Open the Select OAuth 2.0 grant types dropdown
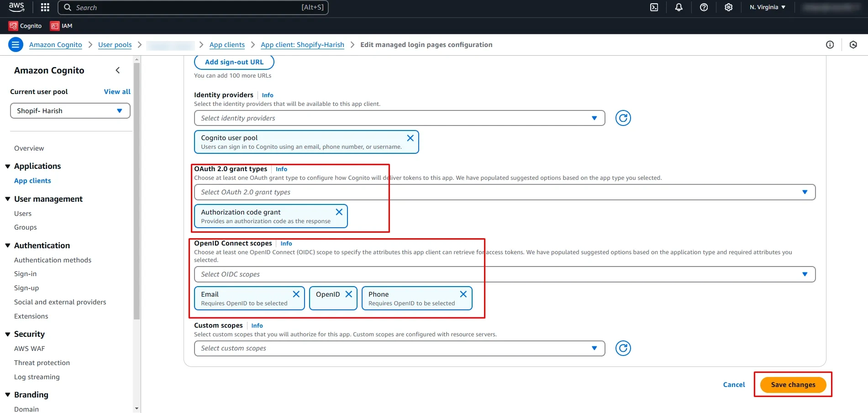This screenshot has height=413, width=868. coord(505,192)
